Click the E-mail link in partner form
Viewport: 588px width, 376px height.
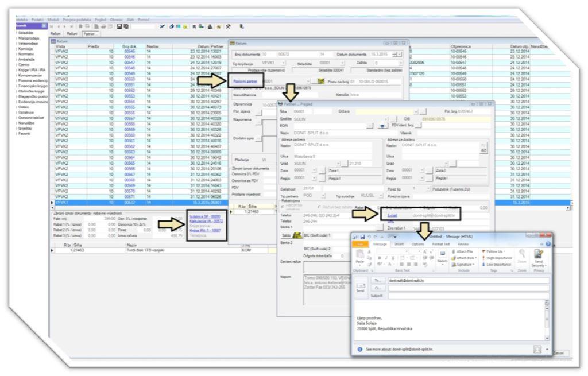[392, 216]
